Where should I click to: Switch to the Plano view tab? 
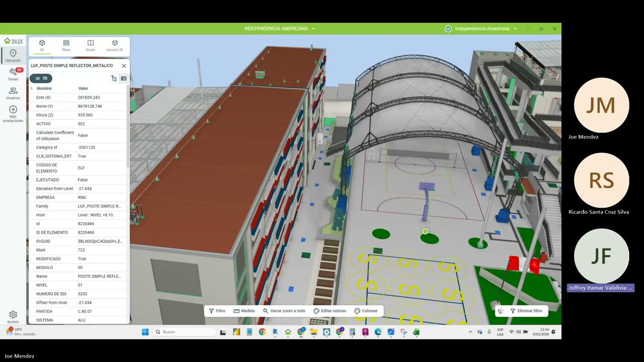pos(66,46)
